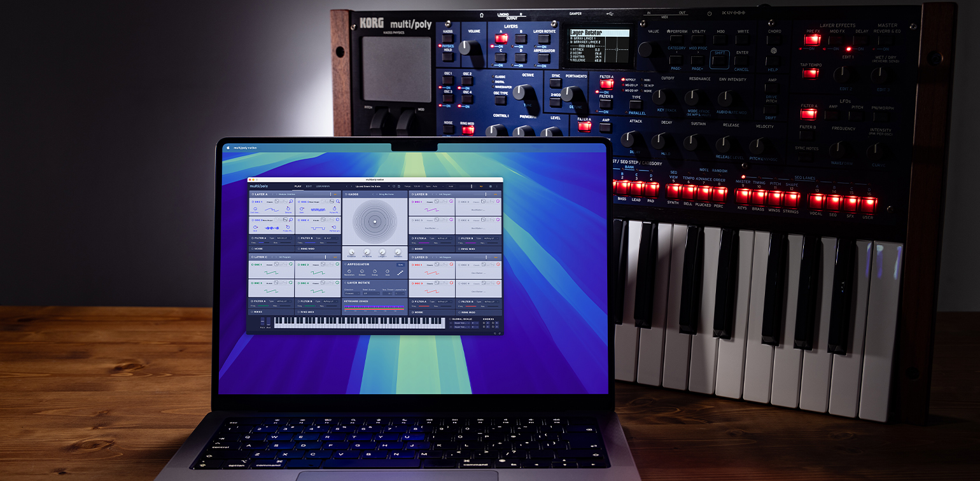Toggle the Layer Rotate power button
The width and height of the screenshot is (980, 481).
point(346,282)
